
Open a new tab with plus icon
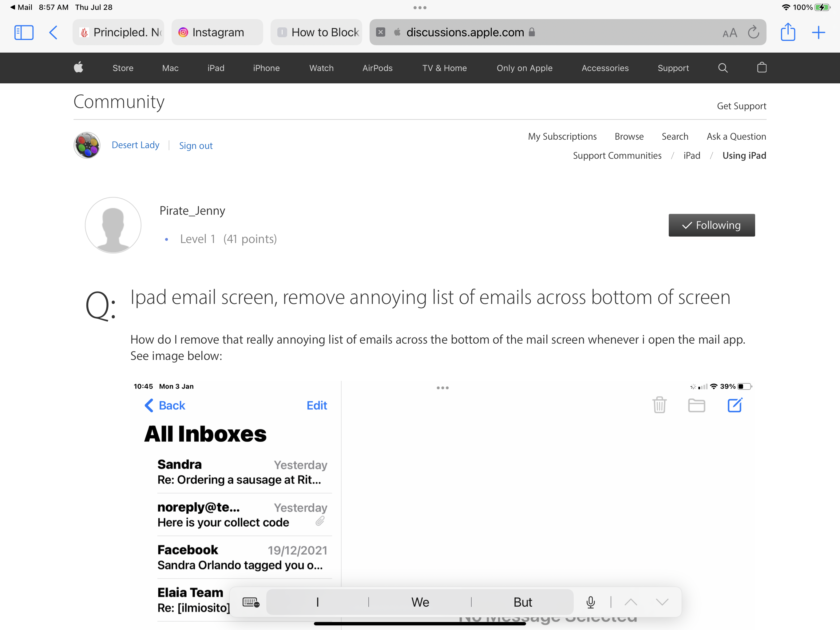click(818, 32)
